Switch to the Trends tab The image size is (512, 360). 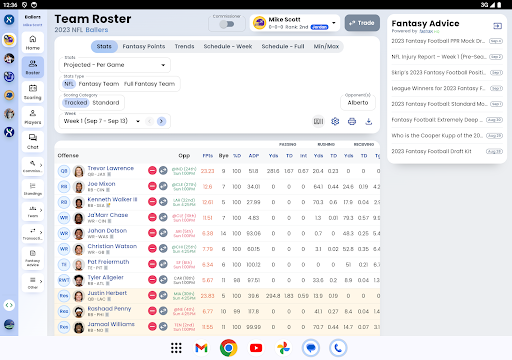184,46
